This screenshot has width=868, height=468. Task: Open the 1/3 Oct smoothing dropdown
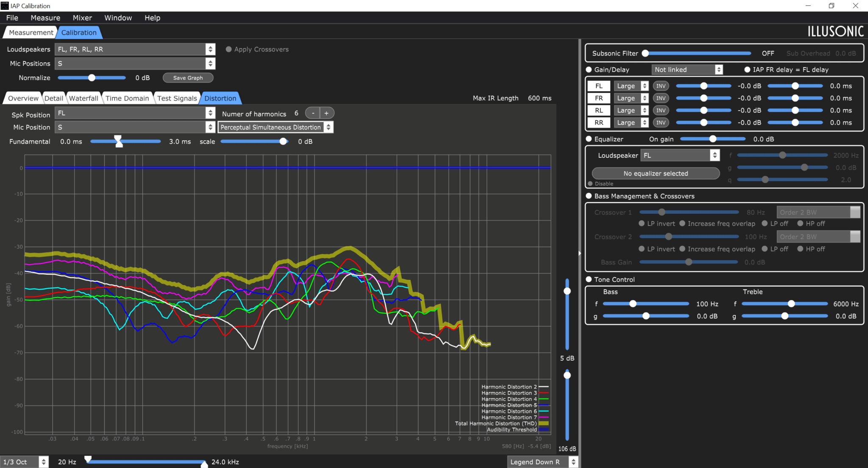[24, 462]
